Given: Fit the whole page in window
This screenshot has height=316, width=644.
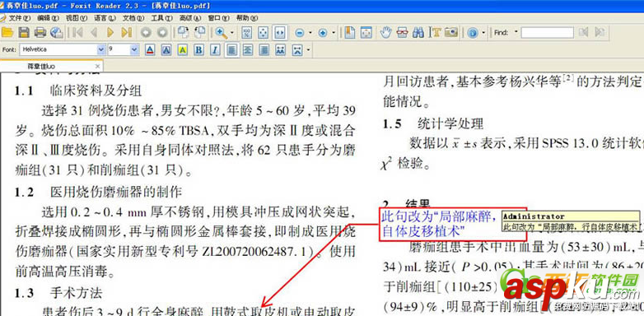Looking at the screenshot, I should click(x=264, y=33).
